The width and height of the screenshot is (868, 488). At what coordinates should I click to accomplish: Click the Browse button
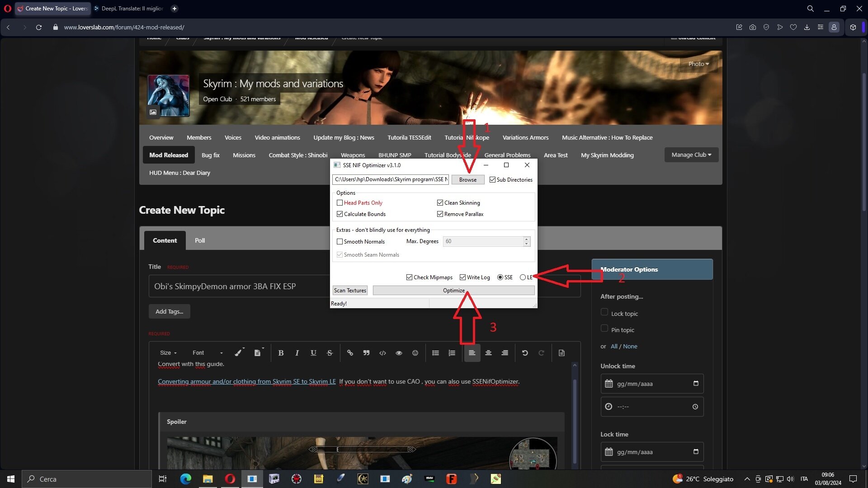[x=468, y=180]
